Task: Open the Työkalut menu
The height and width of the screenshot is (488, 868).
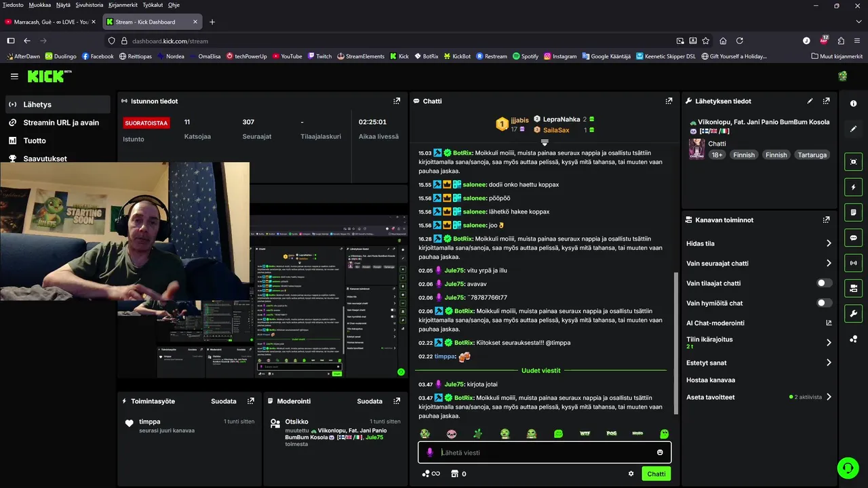Action: pyautogui.click(x=153, y=5)
